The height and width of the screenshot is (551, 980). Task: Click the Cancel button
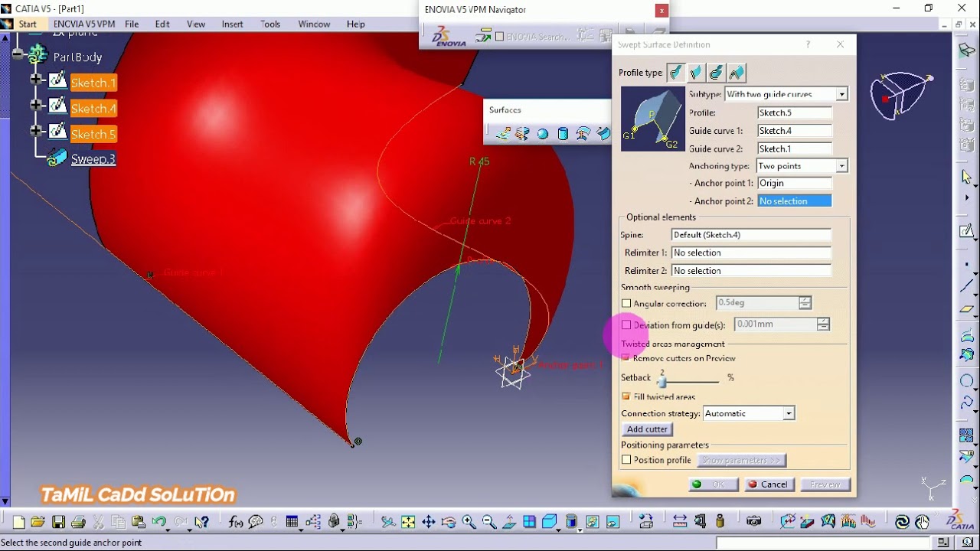(x=769, y=484)
